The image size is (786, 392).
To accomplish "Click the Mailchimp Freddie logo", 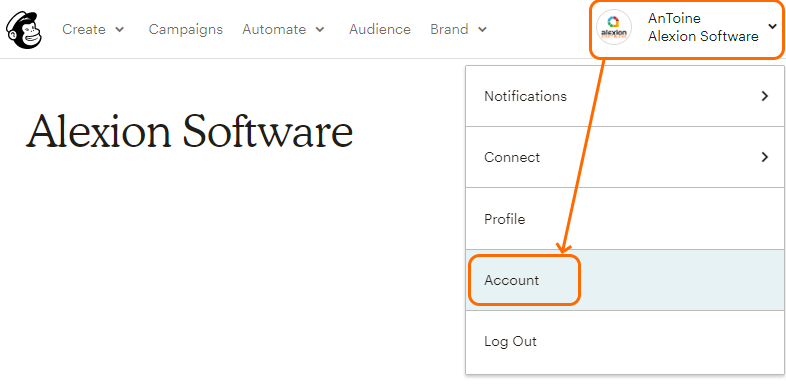I will pos(24,30).
